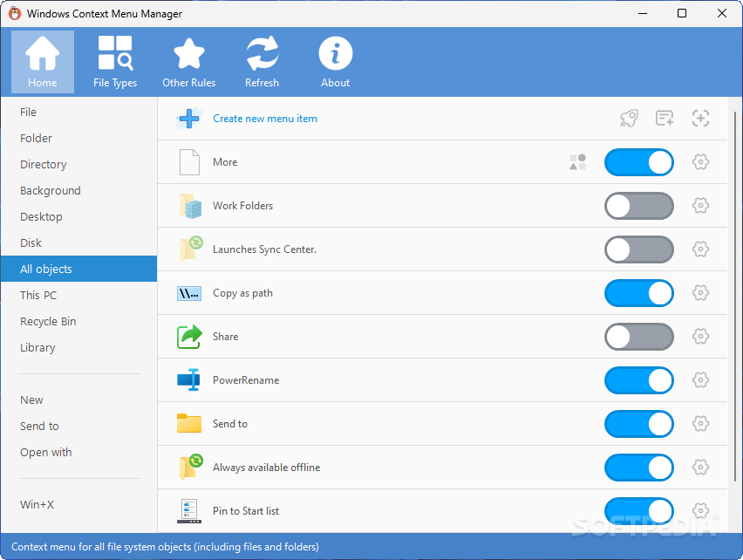Click the Launches Sync Center label
Viewport: 743px width, 560px height.
point(264,249)
